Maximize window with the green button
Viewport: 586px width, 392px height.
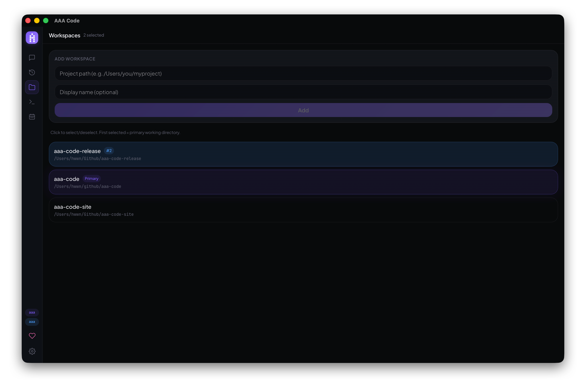[46, 21]
